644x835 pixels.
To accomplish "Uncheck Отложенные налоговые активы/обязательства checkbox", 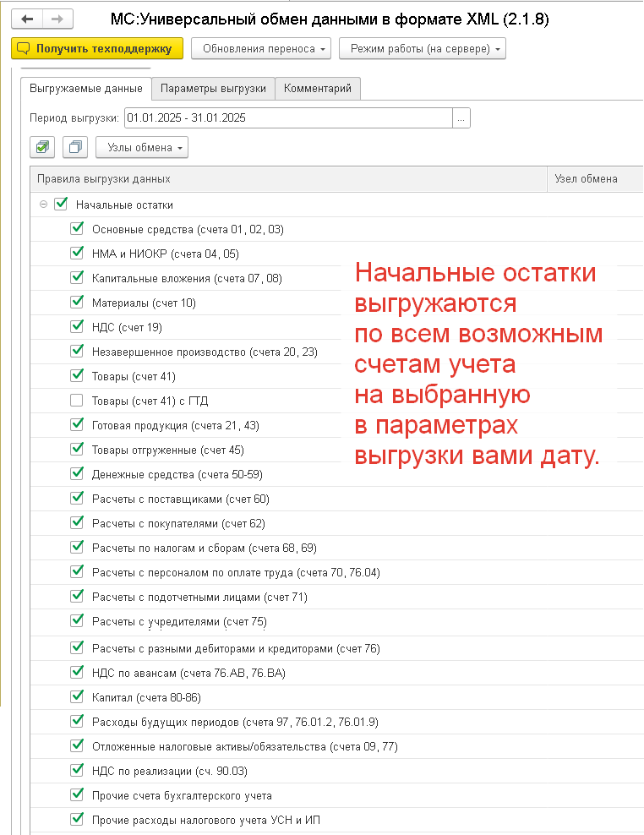I will pyautogui.click(x=77, y=745).
